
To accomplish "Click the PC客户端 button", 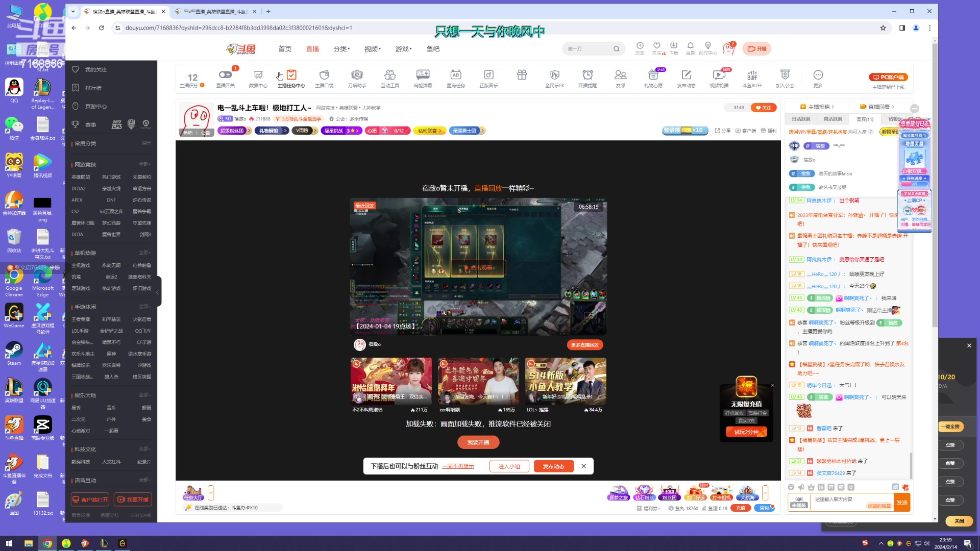I will click(888, 78).
